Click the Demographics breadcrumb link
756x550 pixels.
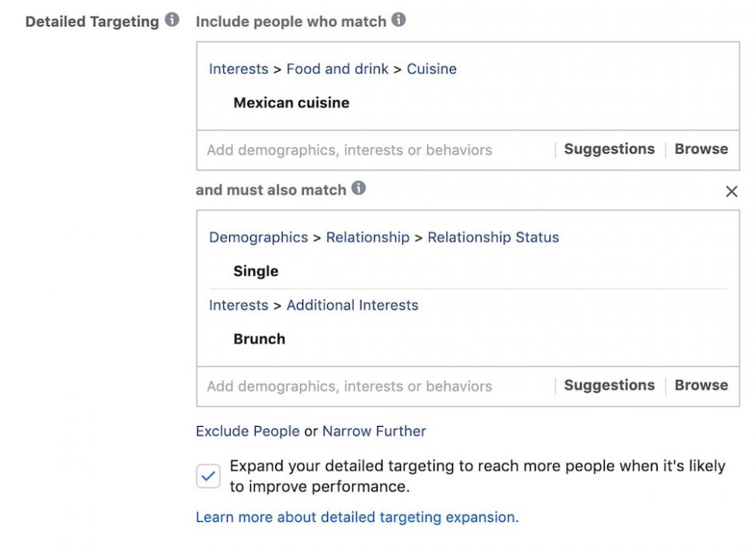point(257,237)
